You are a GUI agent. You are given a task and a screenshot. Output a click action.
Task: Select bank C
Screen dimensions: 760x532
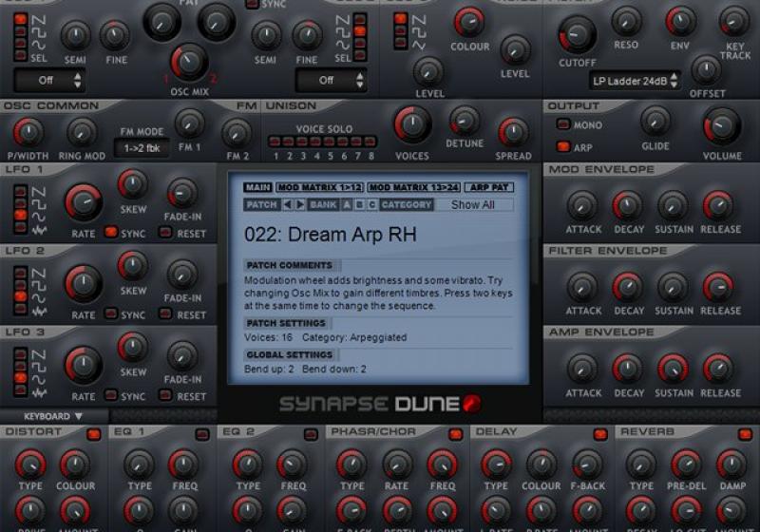pyautogui.click(x=371, y=204)
